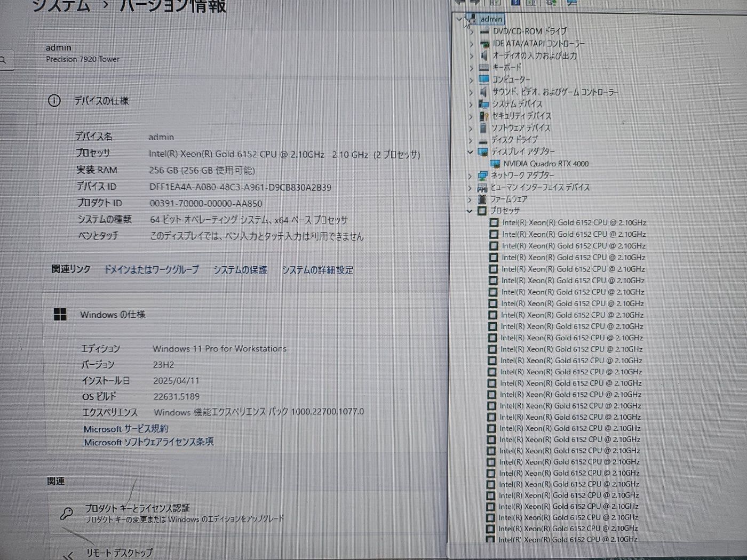
Task: Open Microsoft ソフトウェアライセンス条項 link
Action: [149, 442]
